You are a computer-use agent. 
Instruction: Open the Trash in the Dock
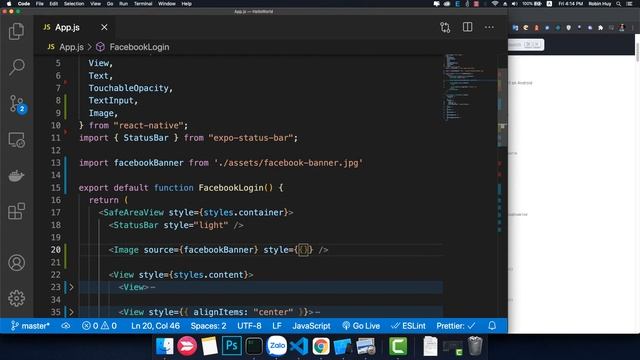475,346
